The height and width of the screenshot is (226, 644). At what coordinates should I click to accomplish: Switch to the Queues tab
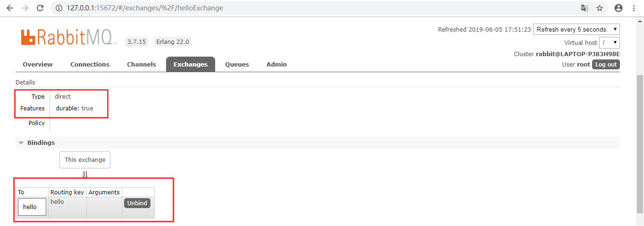click(x=237, y=64)
